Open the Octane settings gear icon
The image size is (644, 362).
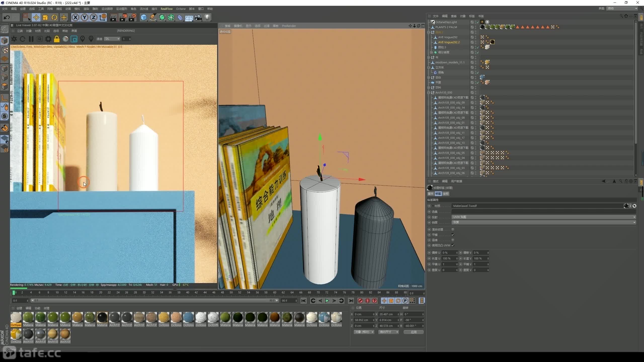point(48,39)
